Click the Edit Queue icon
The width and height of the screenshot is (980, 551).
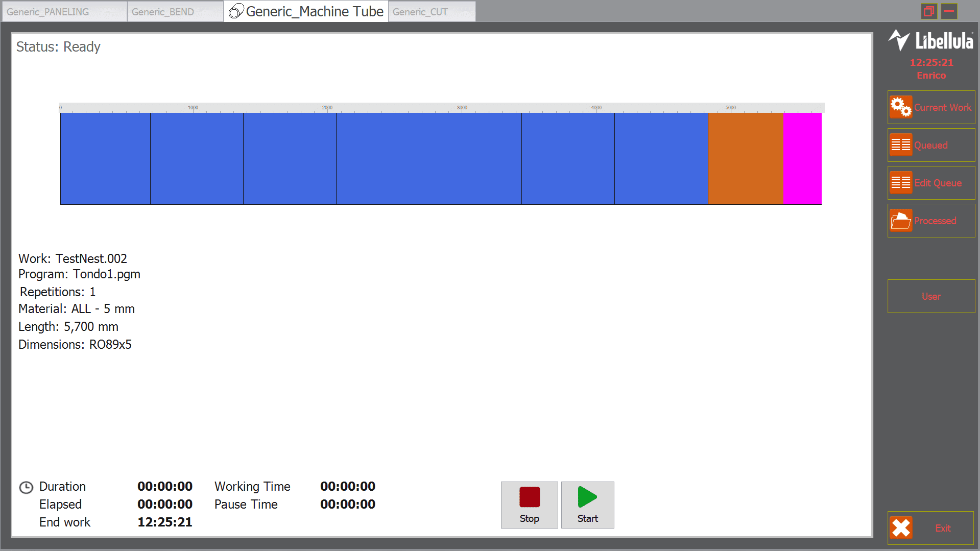click(901, 183)
